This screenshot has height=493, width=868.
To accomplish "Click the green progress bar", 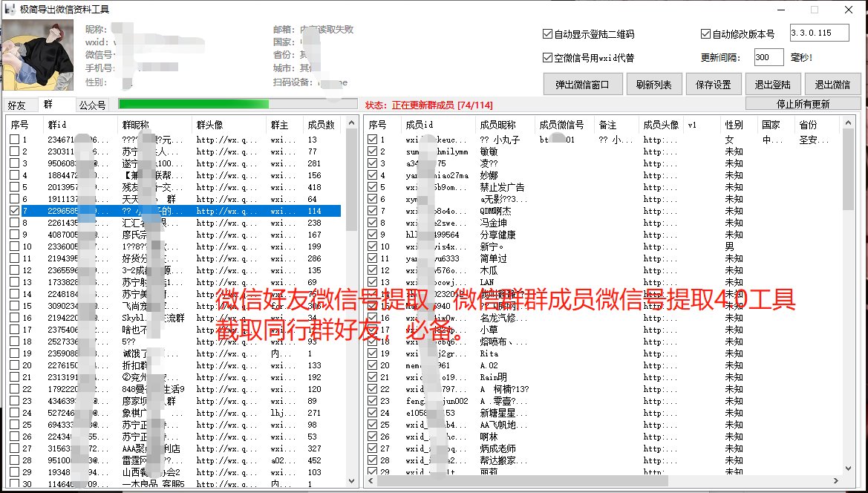I will 238,104.
